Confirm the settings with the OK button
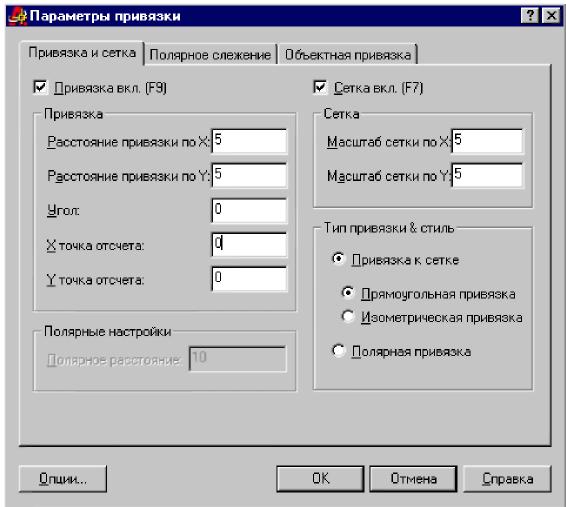 (x=320, y=479)
